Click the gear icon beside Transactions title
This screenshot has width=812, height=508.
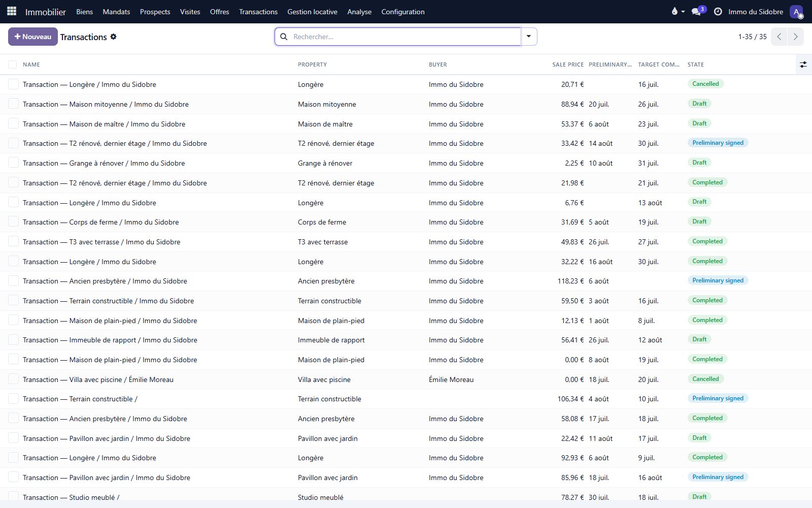click(x=113, y=37)
